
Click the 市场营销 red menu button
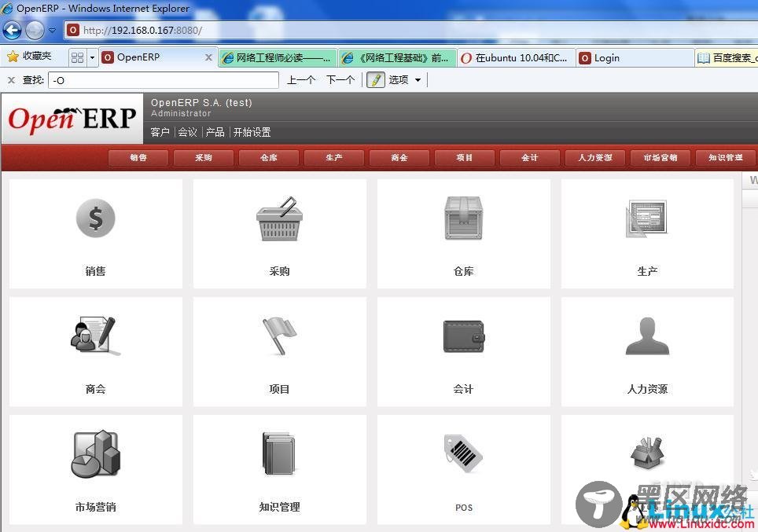click(660, 157)
